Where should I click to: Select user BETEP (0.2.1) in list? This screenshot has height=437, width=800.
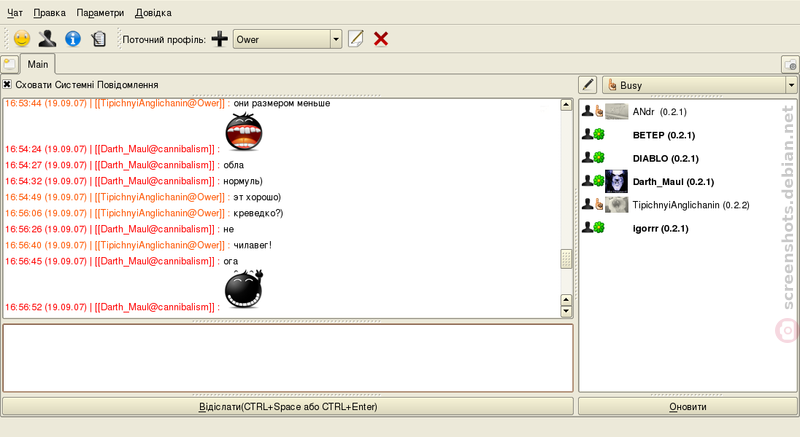(x=664, y=135)
